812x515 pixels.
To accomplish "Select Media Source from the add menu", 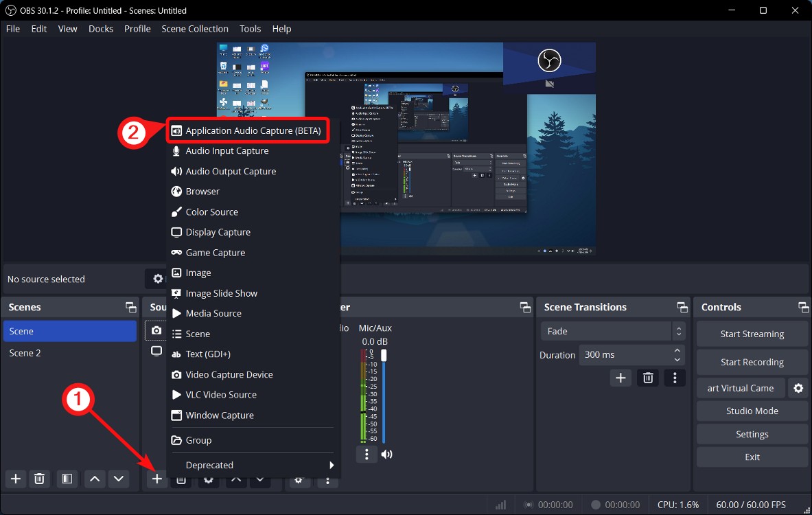I will pos(215,313).
